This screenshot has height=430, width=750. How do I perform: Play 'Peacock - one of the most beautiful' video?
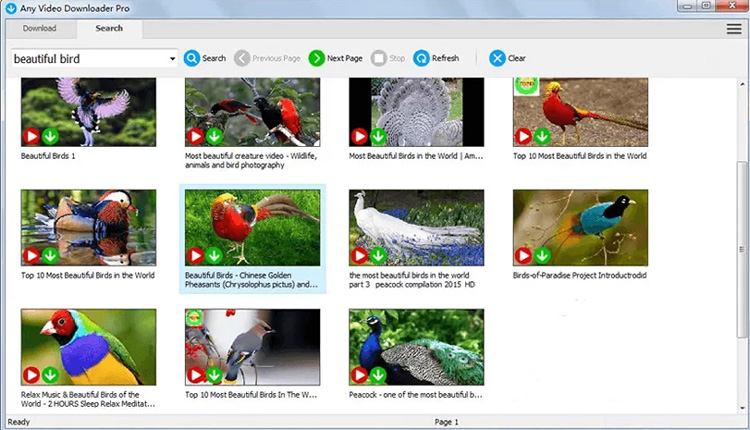click(359, 375)
